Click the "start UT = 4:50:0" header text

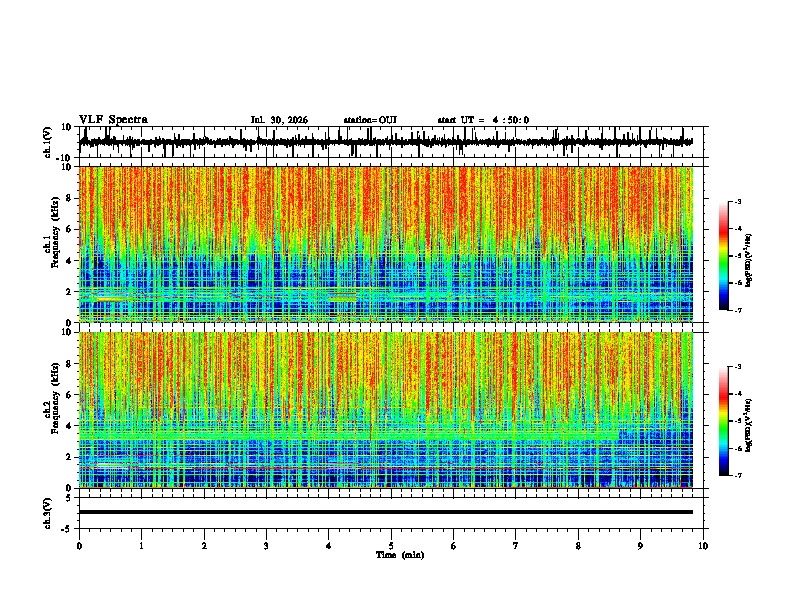483,120
